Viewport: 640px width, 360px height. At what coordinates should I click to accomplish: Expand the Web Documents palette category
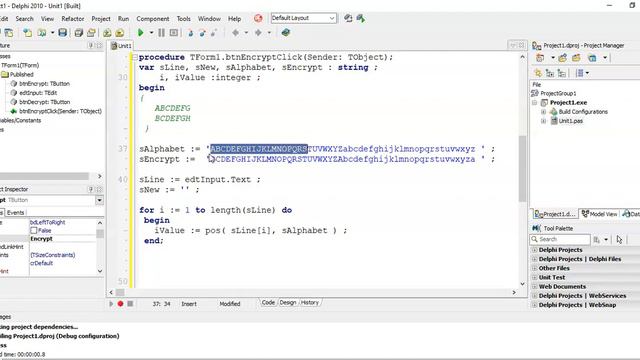[535, 287]
